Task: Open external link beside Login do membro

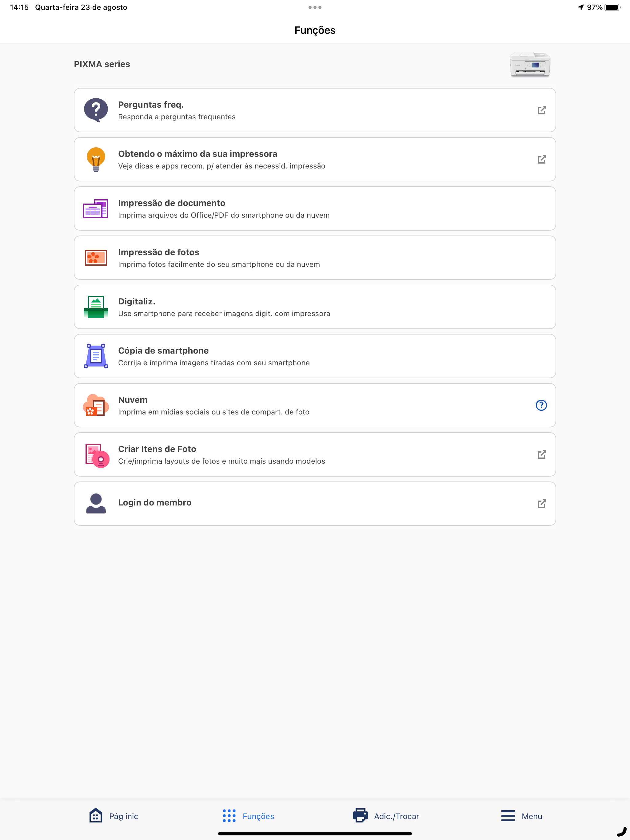Action: 541,504
